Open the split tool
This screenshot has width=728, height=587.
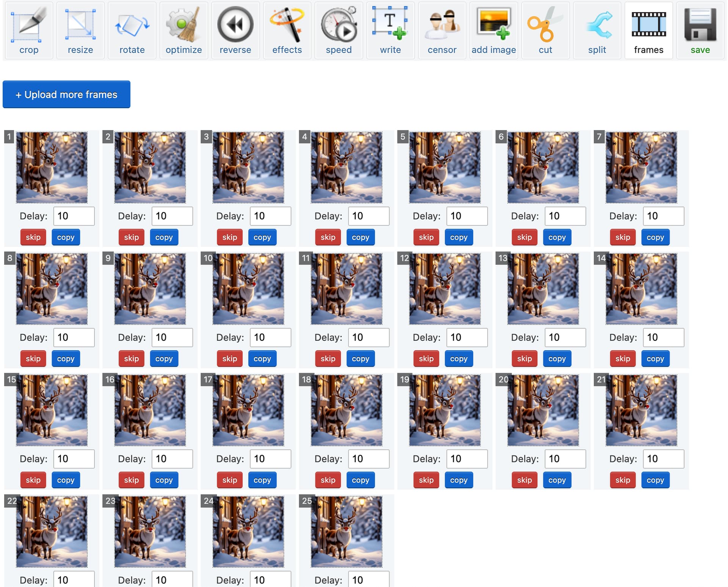[597, 30]
